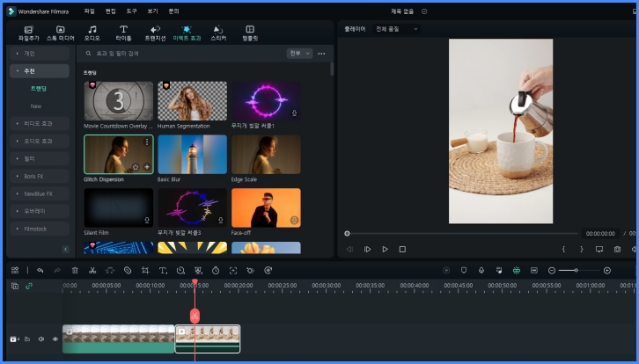Add a marker with shield icon
Screen dimensions: 639x364
(x=463, y=270)
